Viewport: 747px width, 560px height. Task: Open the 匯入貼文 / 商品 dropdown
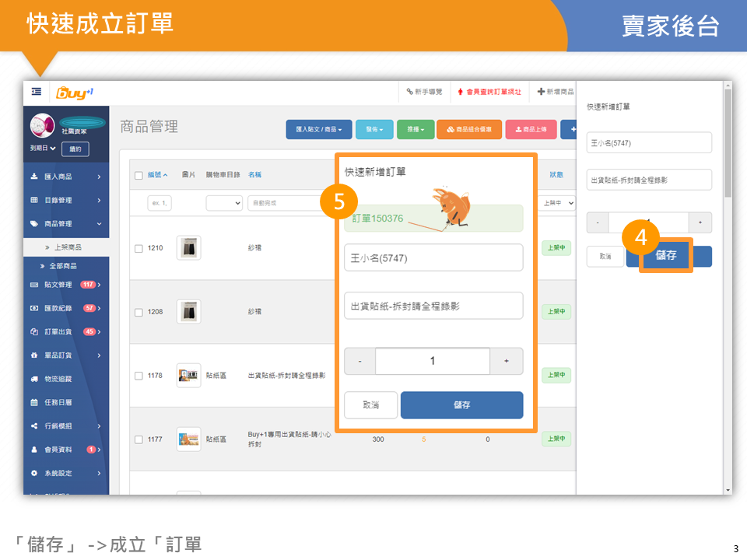tap(319, 129)
